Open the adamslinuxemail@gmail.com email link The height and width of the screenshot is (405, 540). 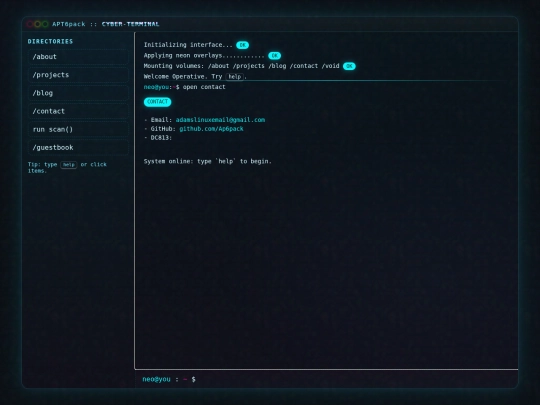click(220, 120)
